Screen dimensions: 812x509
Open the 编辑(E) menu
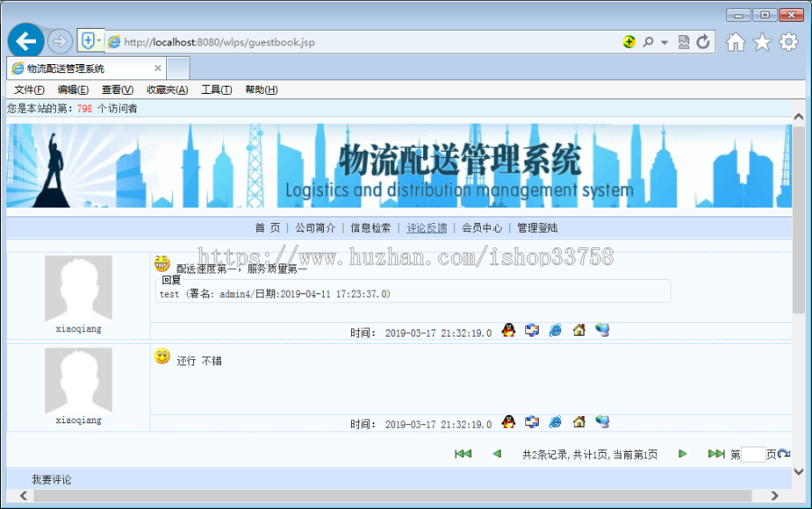[x=73, y=89]
